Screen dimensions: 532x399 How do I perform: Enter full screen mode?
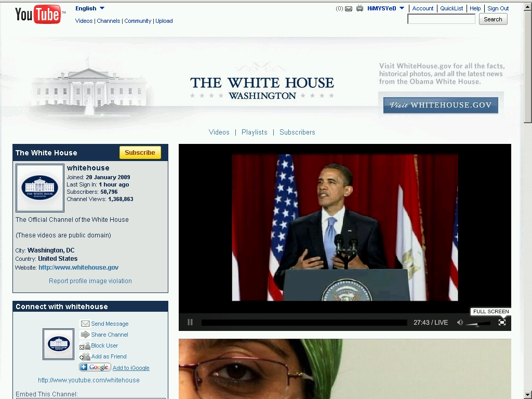[x=502, y=322]
